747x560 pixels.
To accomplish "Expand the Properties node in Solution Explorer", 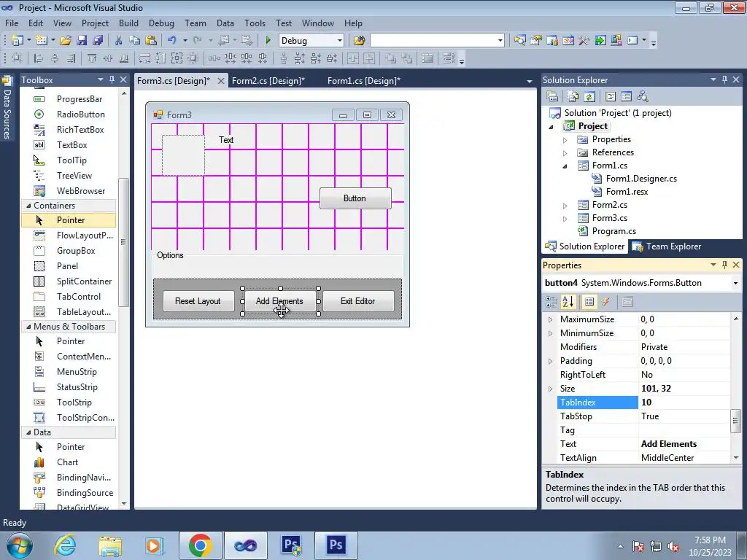I will click(565, 140).
